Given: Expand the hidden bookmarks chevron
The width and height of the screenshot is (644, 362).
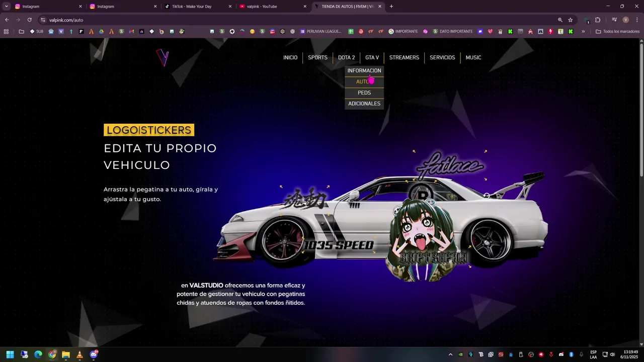Looking at the screenshot, I should 583,31.
